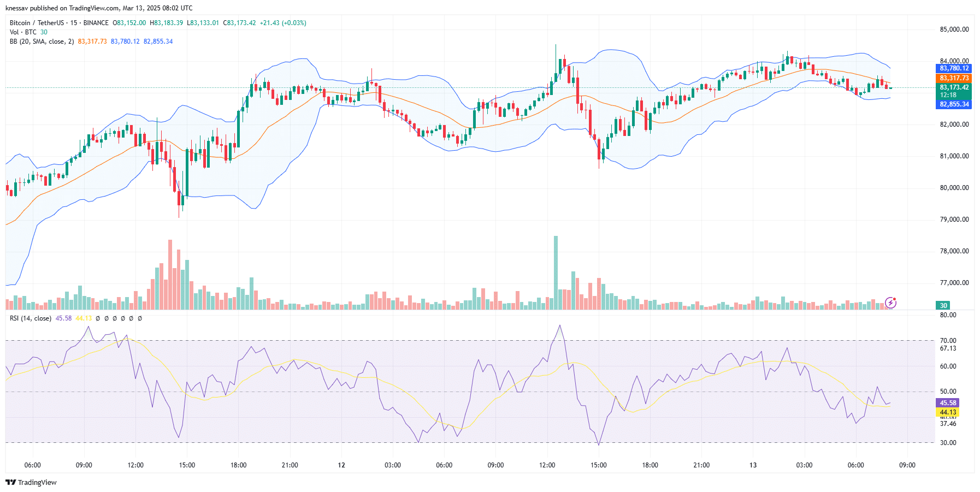Click the blue 82,855.34 tag on the price axis
Screen dimensions: 980x492
point(954,104)
